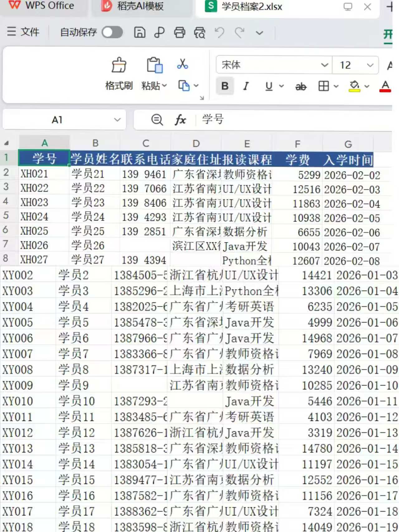Add a new tab with plus button

[389, 7]
